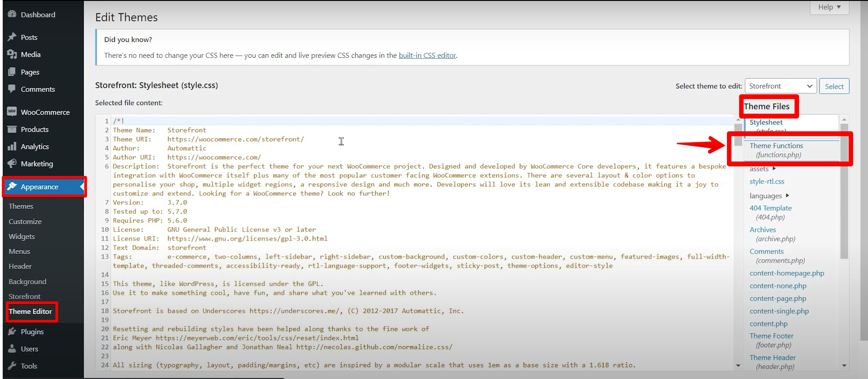Click the Comments speech bubble icon
868x379 pixels.
coord(12,89)
